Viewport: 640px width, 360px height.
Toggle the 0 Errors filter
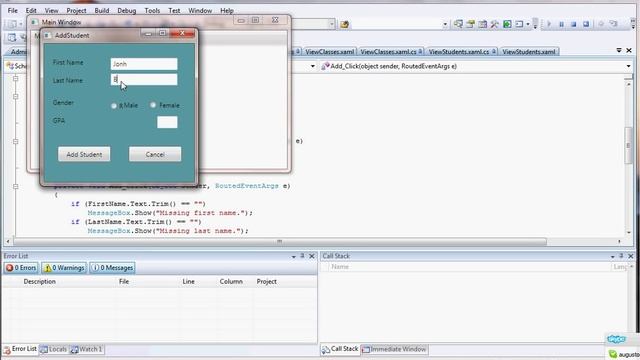pos(21,268)
